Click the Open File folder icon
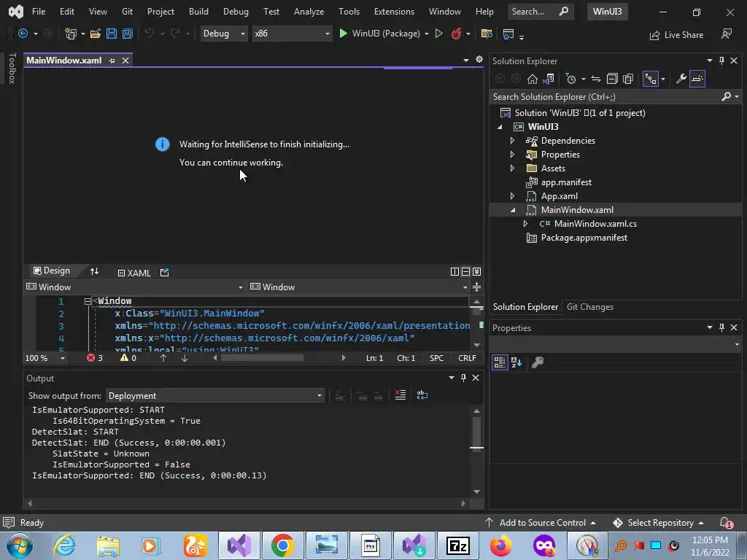This screenshot has height=560, width=747. pos(96,34)
